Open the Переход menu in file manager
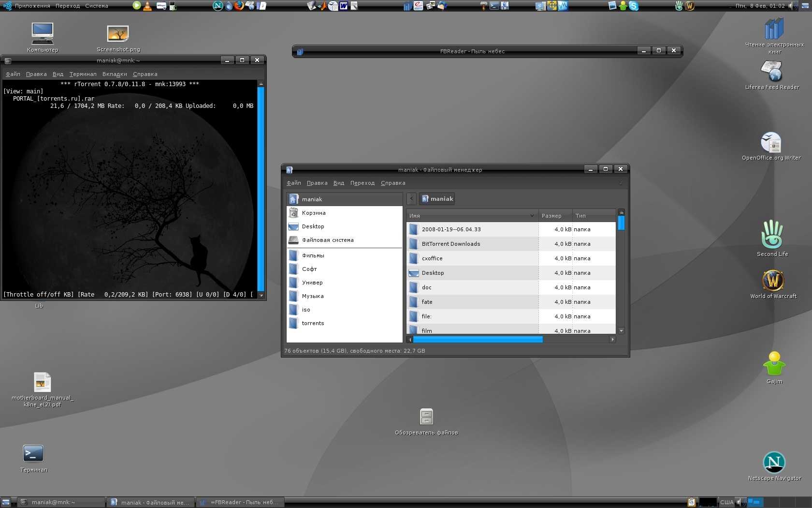The image size is (812, 508). coord(362,183)
